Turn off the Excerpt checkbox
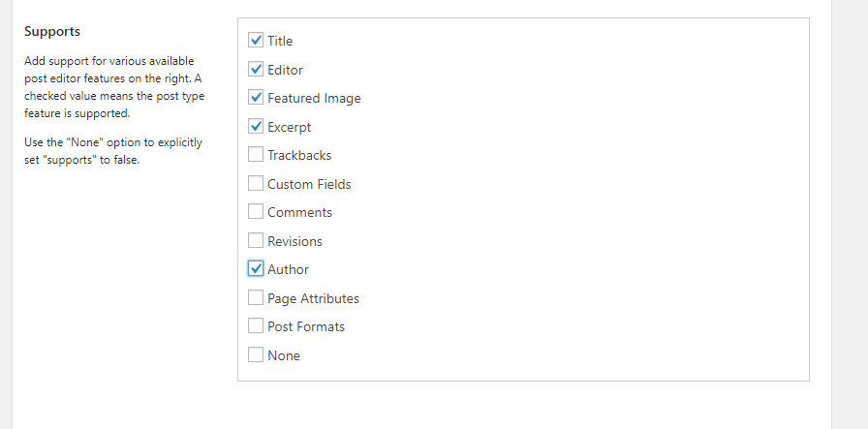Image resolution: width=868 pixels, height=429 pixels. [x=256, y=126]
